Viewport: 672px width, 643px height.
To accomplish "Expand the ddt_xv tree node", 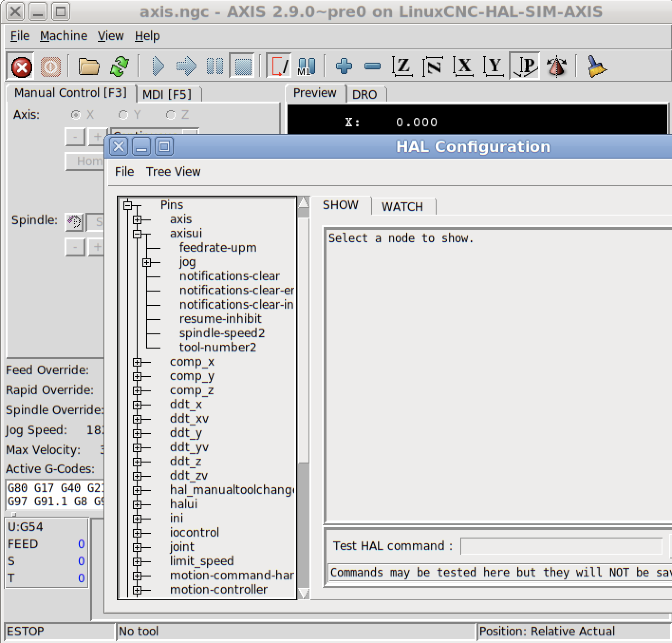I will click(137, 419).
